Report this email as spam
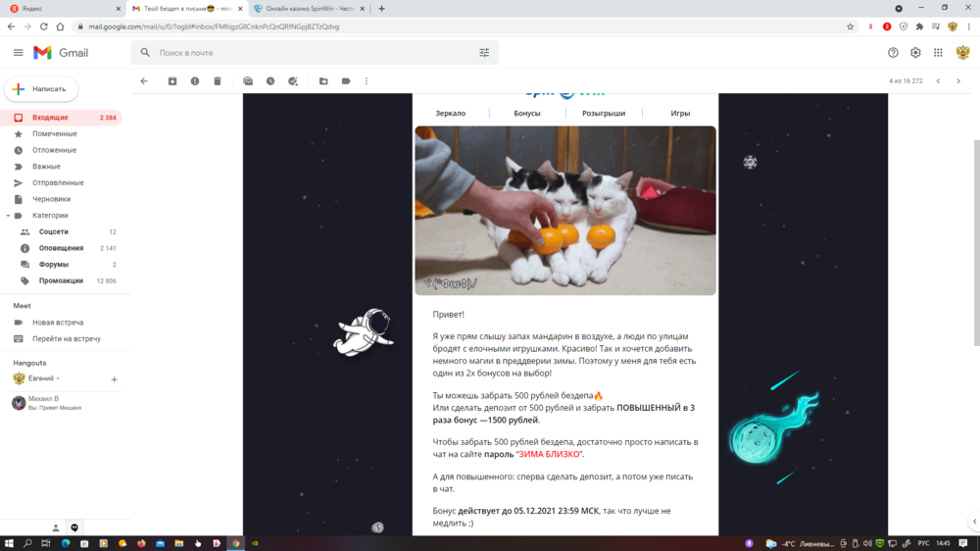This screenshot has width=980, height=551. (195, 81)
